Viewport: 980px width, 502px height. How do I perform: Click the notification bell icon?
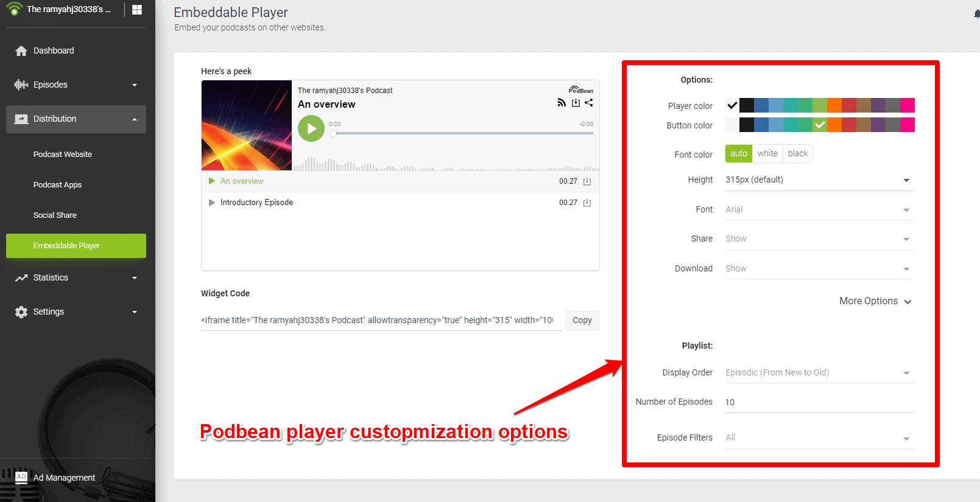tap(976, 13)
